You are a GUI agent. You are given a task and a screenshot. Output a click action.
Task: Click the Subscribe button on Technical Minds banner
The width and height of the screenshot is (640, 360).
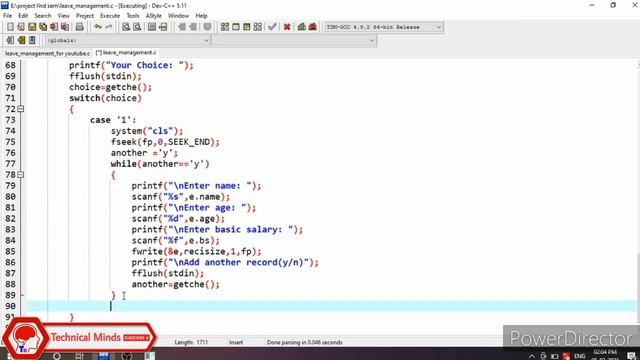(136, 338)
